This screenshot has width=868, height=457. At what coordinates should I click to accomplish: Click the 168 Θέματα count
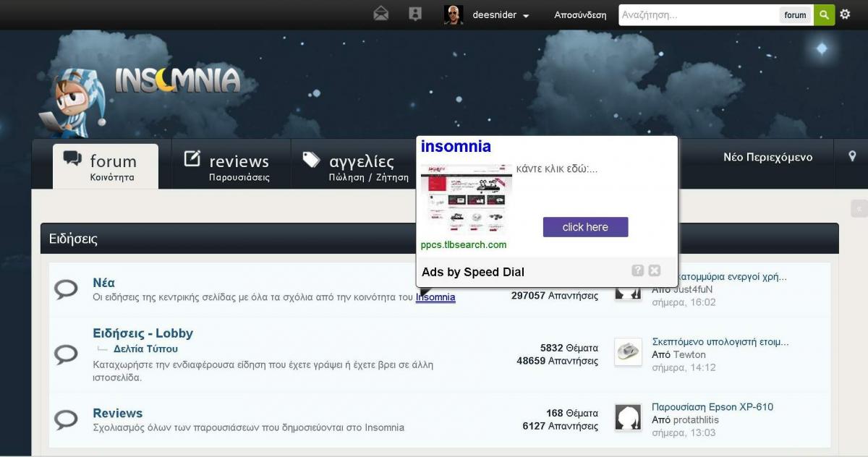(572, 414)
